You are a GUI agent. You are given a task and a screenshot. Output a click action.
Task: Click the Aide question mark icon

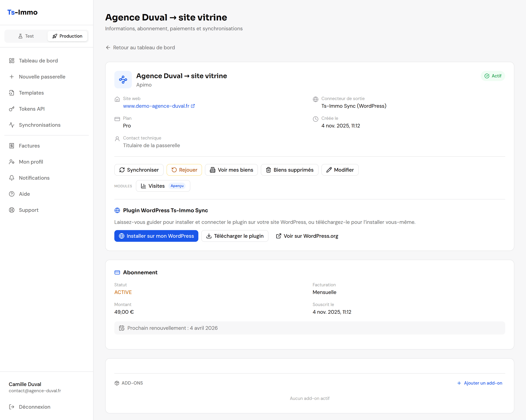pyautogui.click(x=12, y=194)
